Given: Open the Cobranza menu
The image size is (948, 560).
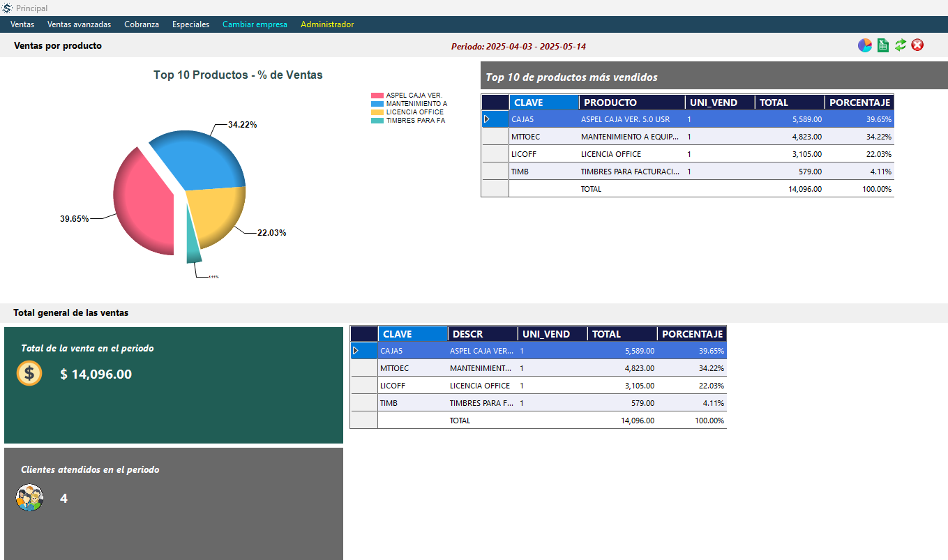Looking at the screenshot, I should (142, 24).
